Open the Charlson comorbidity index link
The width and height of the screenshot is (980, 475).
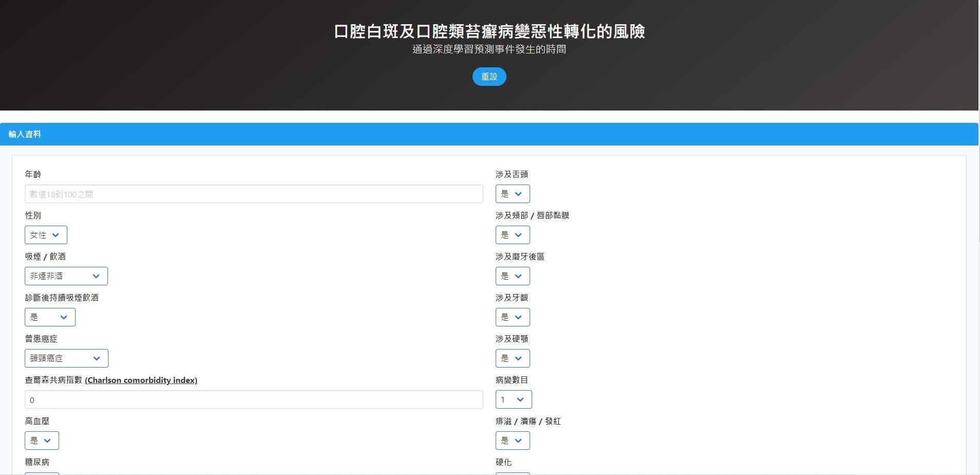[141, 380]
